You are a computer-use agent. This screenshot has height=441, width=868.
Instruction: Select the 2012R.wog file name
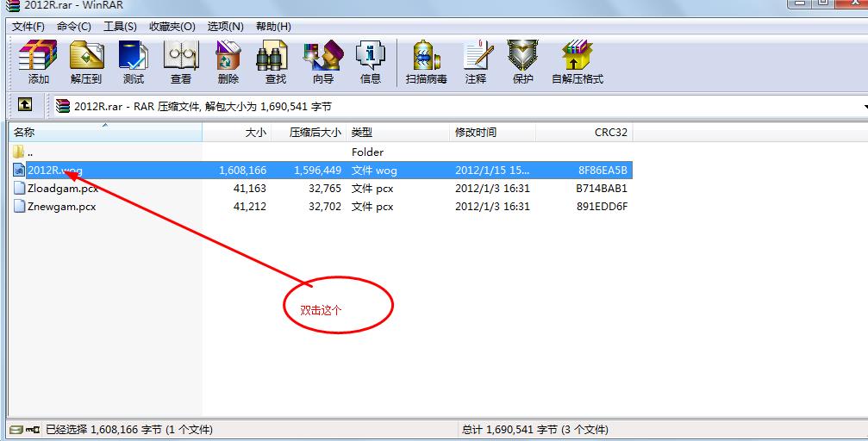click(55, 171)
